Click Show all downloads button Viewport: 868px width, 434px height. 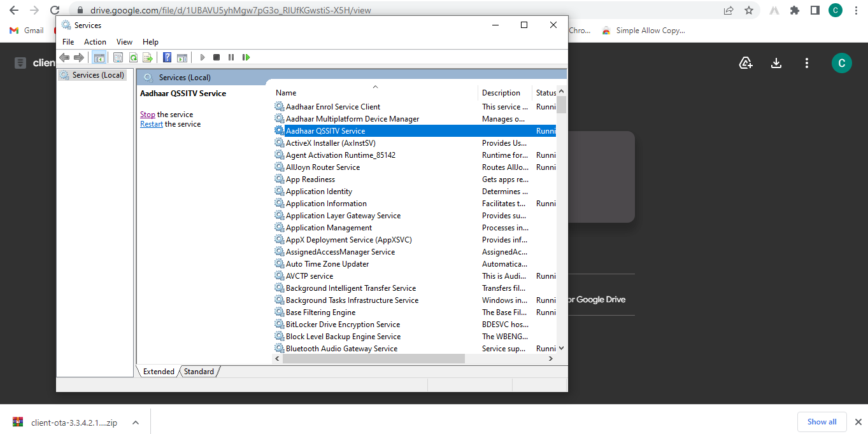pyautogui.click(x=822, y=422)
